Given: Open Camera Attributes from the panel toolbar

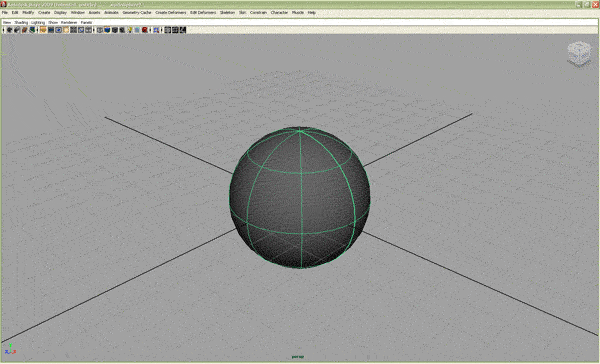Looking at the screenshot, I should coord(17,30).
